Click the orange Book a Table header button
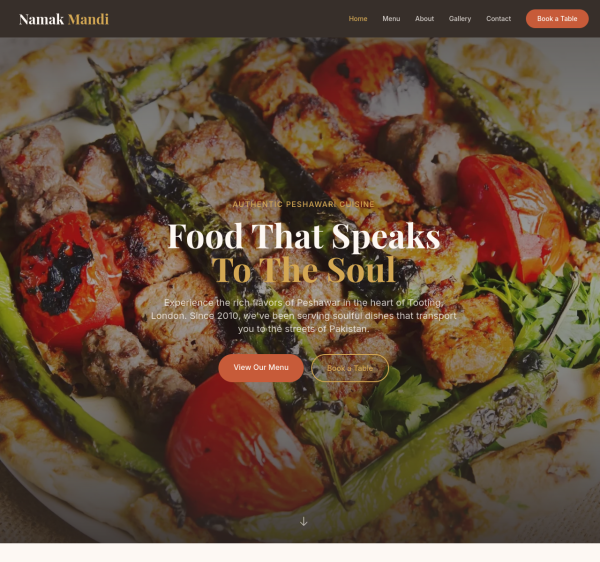The width and height of the screenshot is (600, 562). click(557, 19)
